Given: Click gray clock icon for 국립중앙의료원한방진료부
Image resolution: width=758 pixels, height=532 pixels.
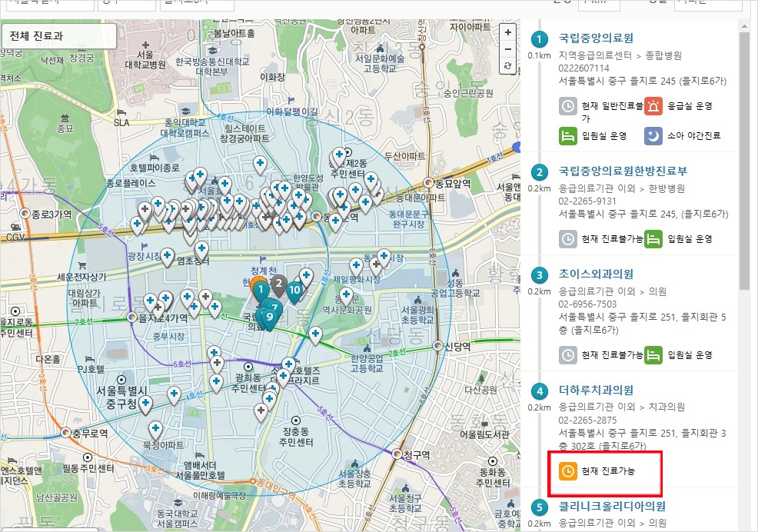Looking at the screenshot, I should [568, 239].
